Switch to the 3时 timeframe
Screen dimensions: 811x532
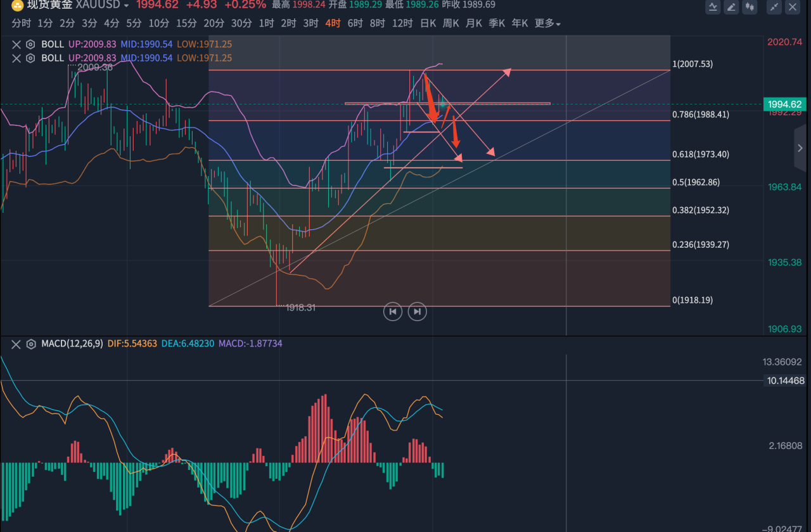[310, 23]
